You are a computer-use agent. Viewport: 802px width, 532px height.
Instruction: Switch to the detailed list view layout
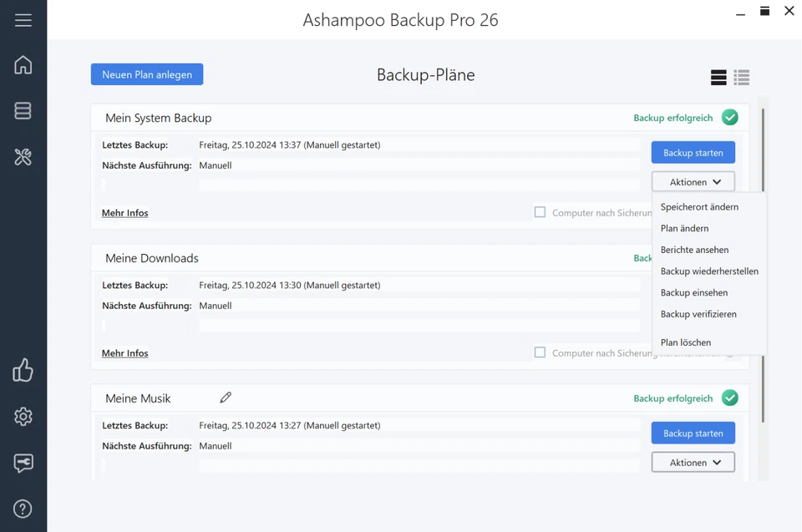click(741, 77)
